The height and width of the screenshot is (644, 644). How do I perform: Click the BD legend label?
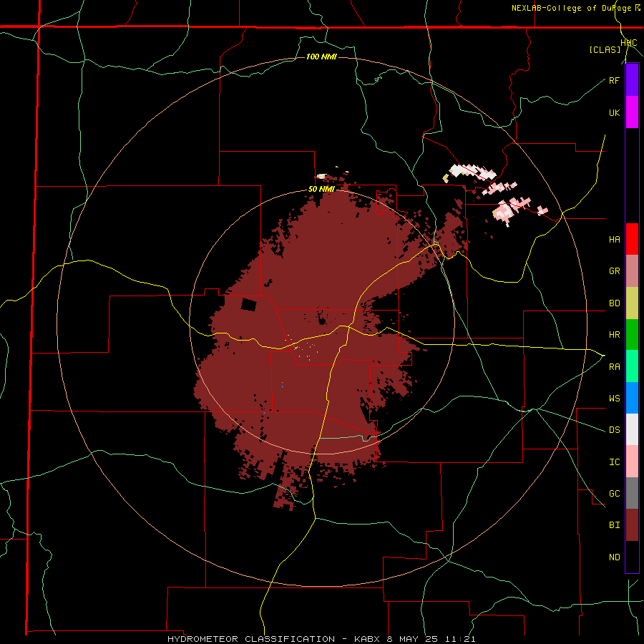[x=614, y=303]
